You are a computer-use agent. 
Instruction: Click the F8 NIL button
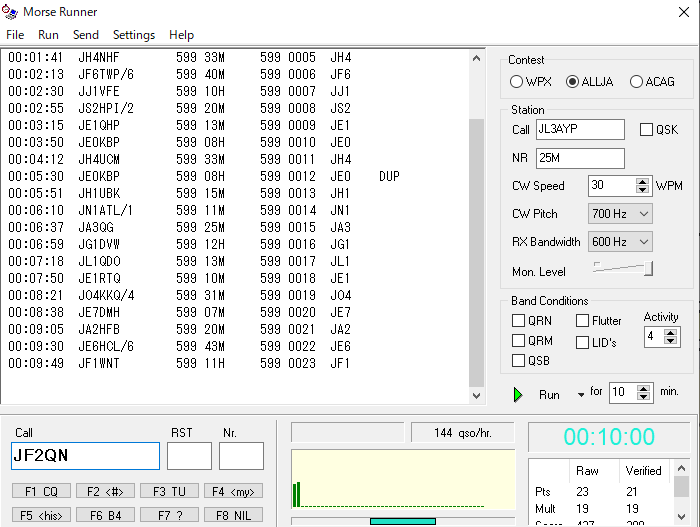click(233, 515)
